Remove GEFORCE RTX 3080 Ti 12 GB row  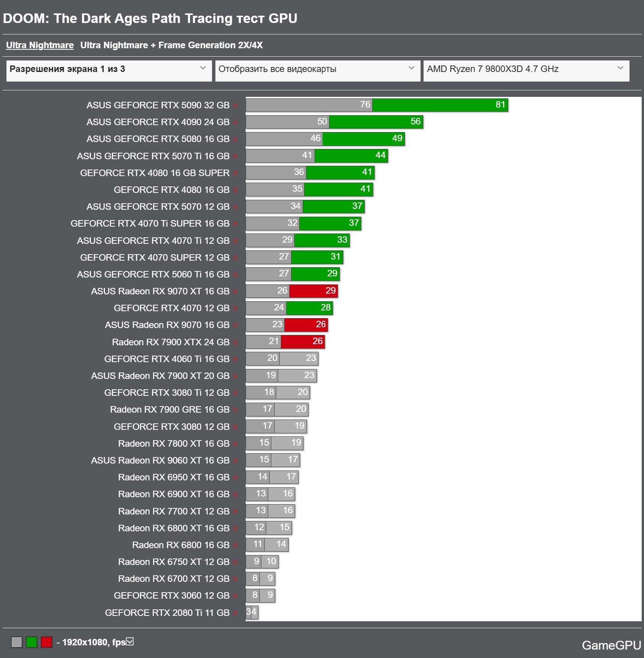235,393
